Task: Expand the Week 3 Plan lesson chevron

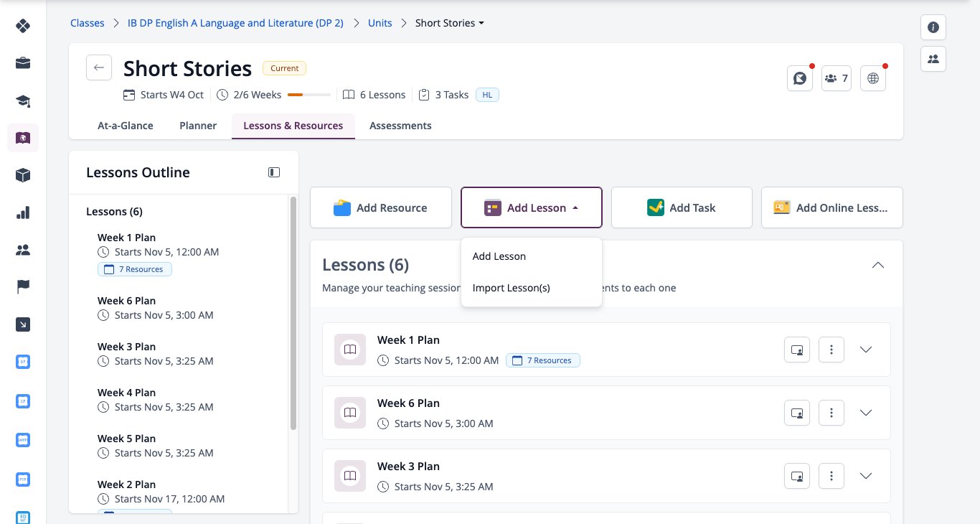Action: tap(866, 476)
